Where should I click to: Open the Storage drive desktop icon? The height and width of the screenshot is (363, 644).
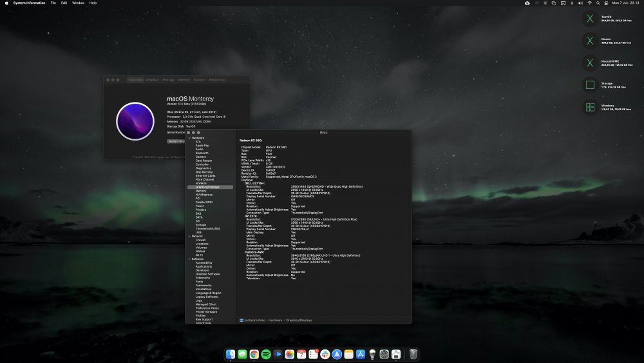click(x=590, y=85)
